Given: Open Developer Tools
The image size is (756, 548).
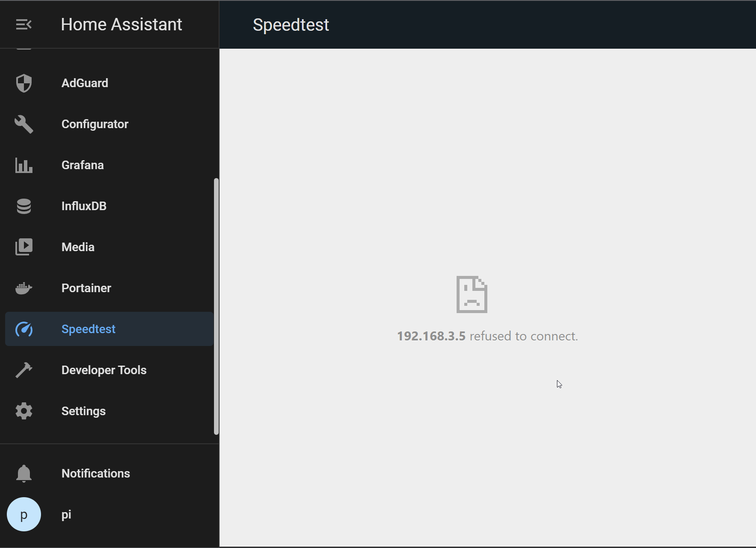Looking at the screenshot, I should 109,370.
